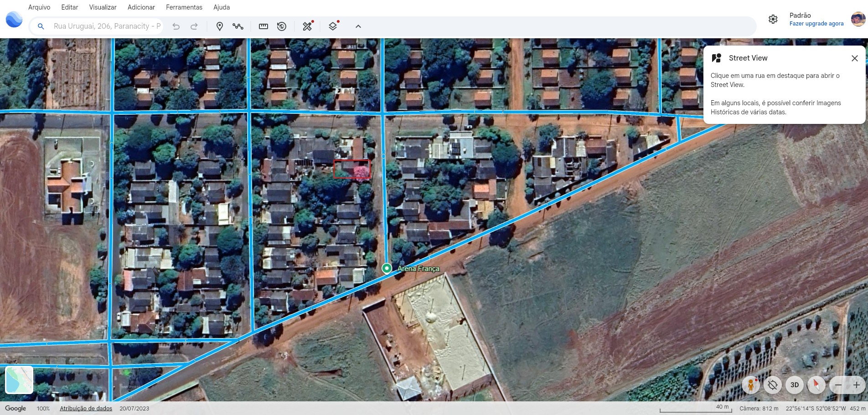Open the satellite-and-pencil tool icon
The height and width of the screenshot is (415, 868).
point(308,26)
